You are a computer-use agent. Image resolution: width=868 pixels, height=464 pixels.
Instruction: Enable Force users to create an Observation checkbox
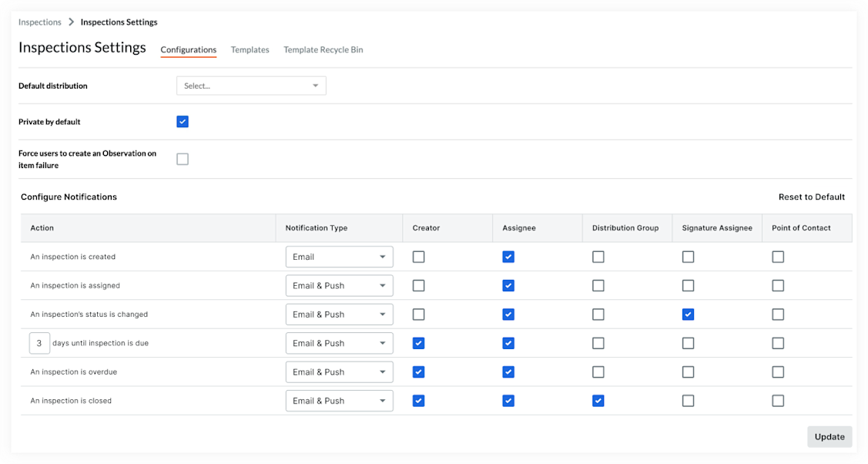183,159
